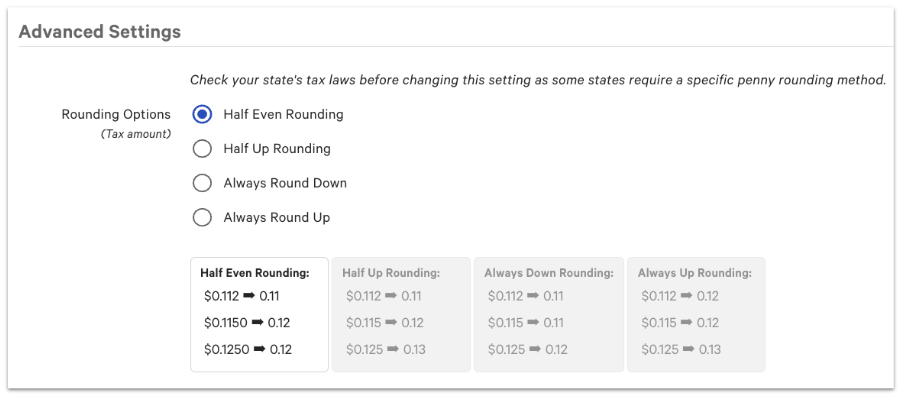Click arrow in Half Even $0.112 row
The image size is (901, 400).
(x=249, y=296)
